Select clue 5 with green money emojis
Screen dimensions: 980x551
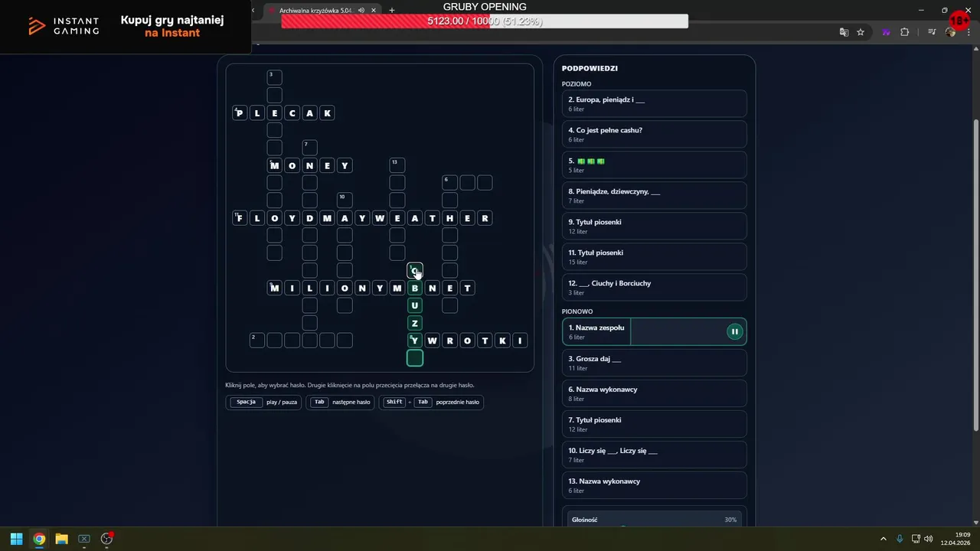(x=654, y=165)
